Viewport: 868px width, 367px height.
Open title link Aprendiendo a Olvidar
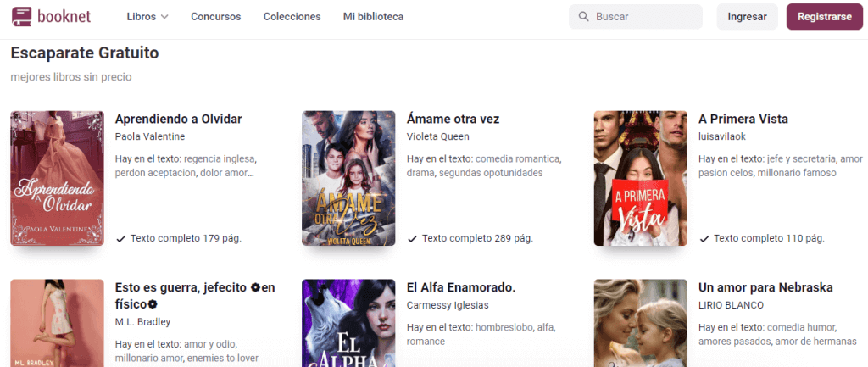[178, 119]
